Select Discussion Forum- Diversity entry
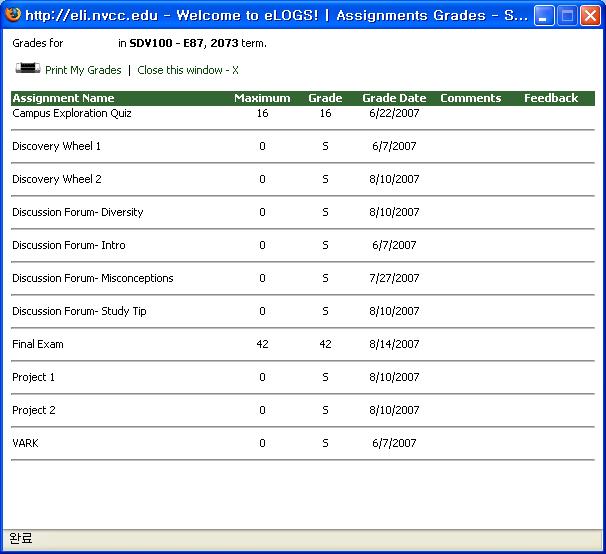This screenshot has height=554, width=606. [x=78, y=212]
